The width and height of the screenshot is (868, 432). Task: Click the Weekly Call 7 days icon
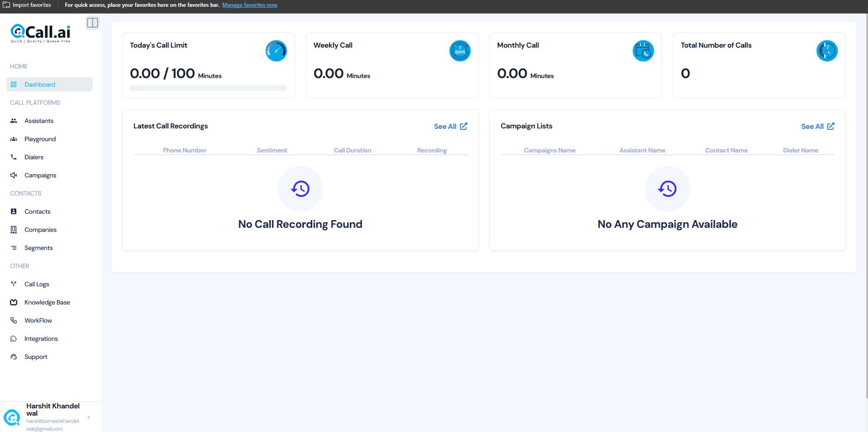[x=460, y=51]
